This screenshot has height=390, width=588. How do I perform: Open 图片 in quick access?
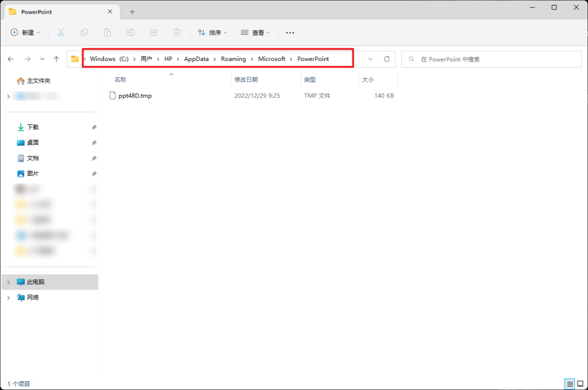(28, 173)
